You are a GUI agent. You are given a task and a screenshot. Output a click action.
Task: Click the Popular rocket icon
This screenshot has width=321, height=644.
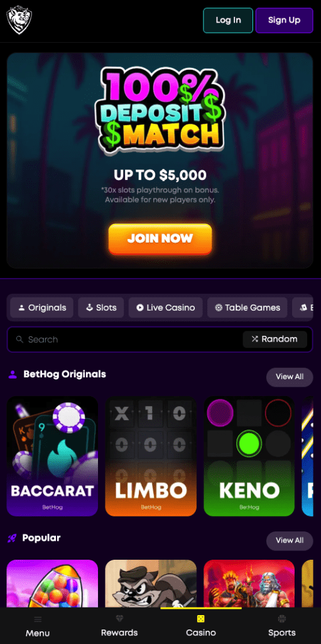13,538
